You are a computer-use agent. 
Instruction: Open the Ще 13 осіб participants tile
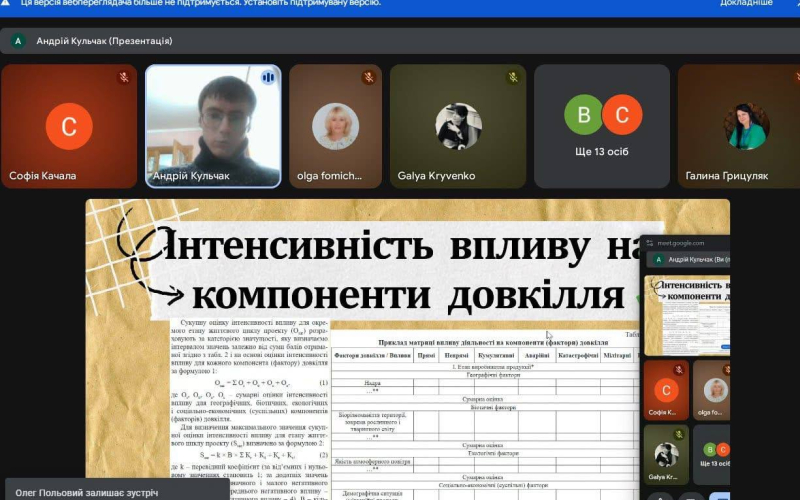(602, 126)
